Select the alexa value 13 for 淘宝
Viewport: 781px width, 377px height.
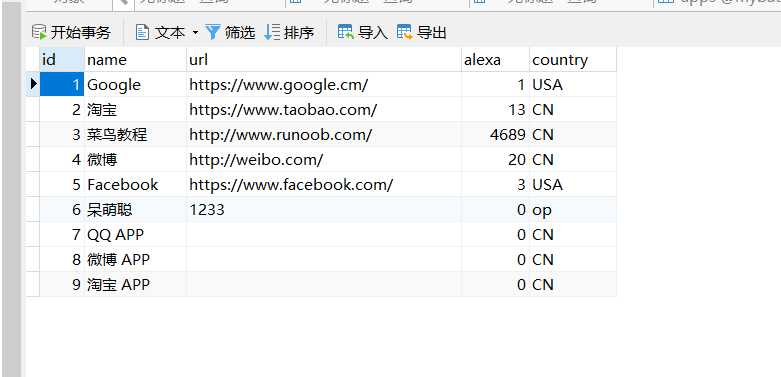tap(495, 110)
